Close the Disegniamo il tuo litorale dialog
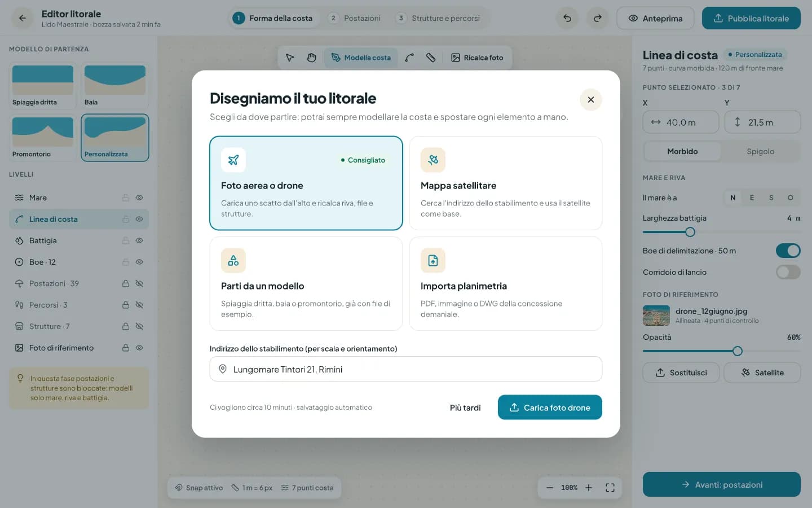 click(x=591, y=100)
